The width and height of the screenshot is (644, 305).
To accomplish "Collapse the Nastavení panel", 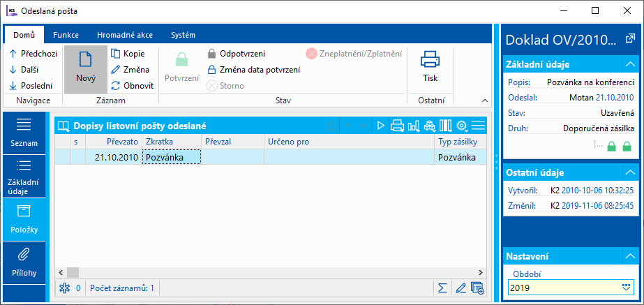I will pos(629,257).
